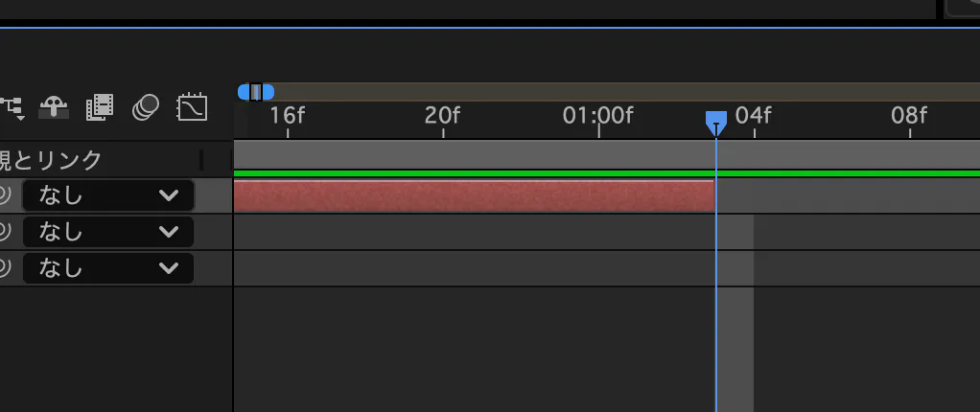Click the third layer's parent pick whip
This screenshot has height=412, width=980.
point(6,268)
